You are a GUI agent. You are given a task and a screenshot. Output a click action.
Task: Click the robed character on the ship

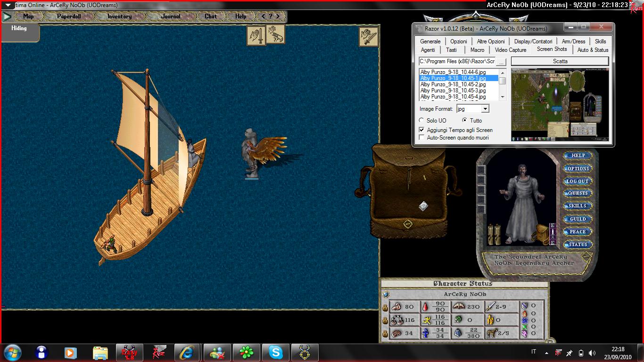pyautogui.click(x=193, y=153)
